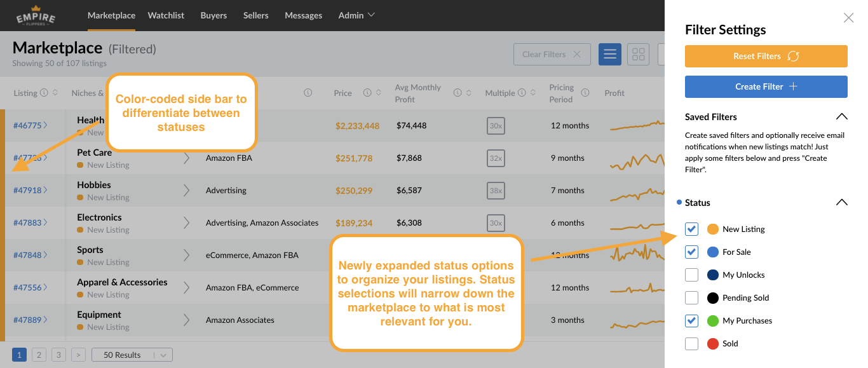Uncheck the New Listing status filter
The height and width of the screenshot is (368, 868).
pos(691,229)
